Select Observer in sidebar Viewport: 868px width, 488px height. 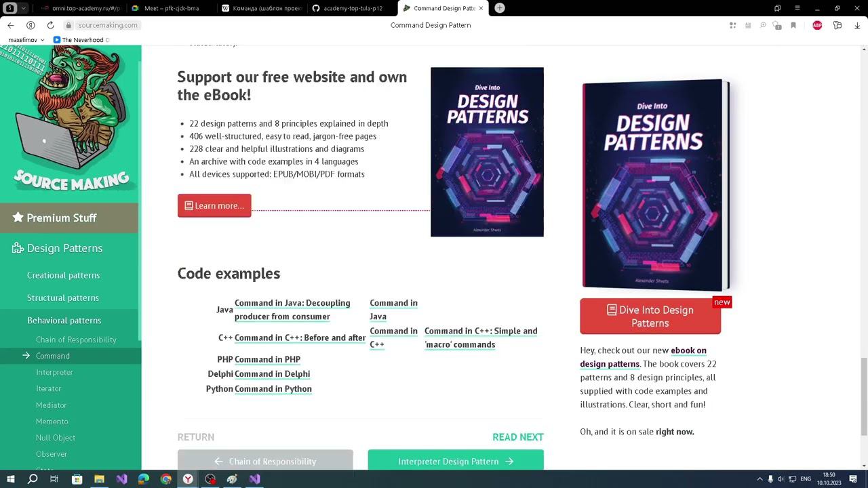click(52, 454)
